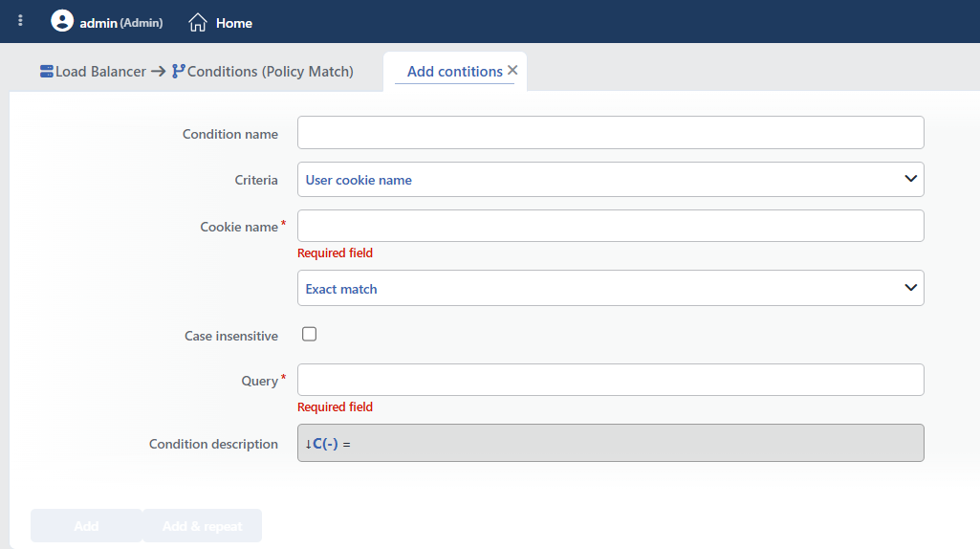Screen dimensions: 980x549
Task: Open the Criteria dropdown
Action: (611, 180)
